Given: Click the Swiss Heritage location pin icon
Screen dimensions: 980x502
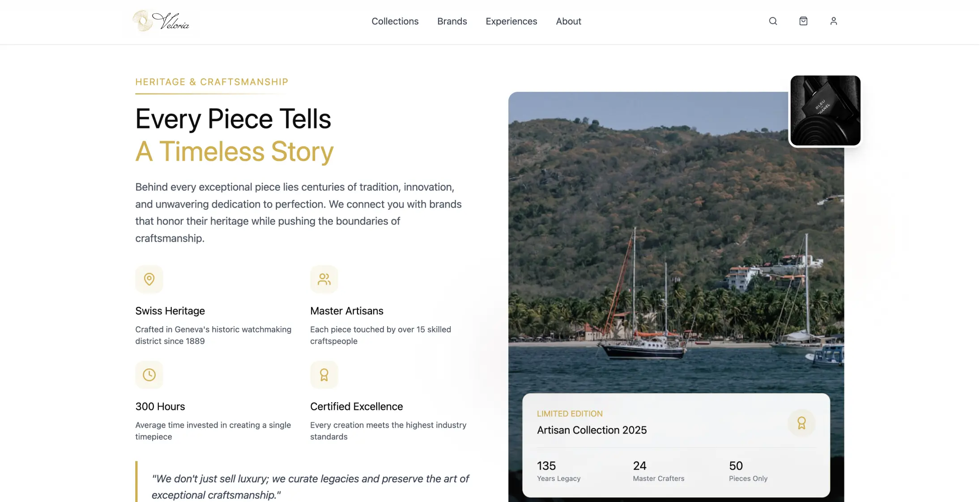Looking at the screenshot, I should [149, 279].
